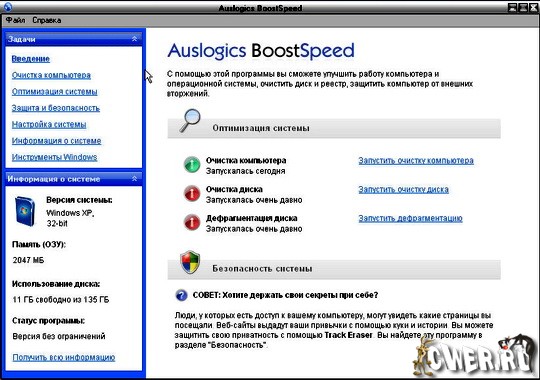Screen dimensions: 540x380
Task: Click the 'Дефрагментация диска' item title
Action: coord(252,218)
